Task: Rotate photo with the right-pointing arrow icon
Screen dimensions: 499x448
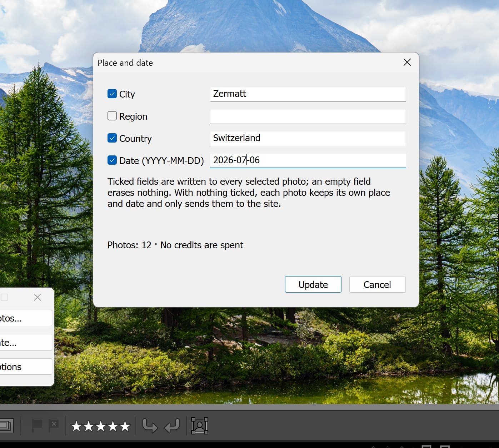Action: pos(150,426)
